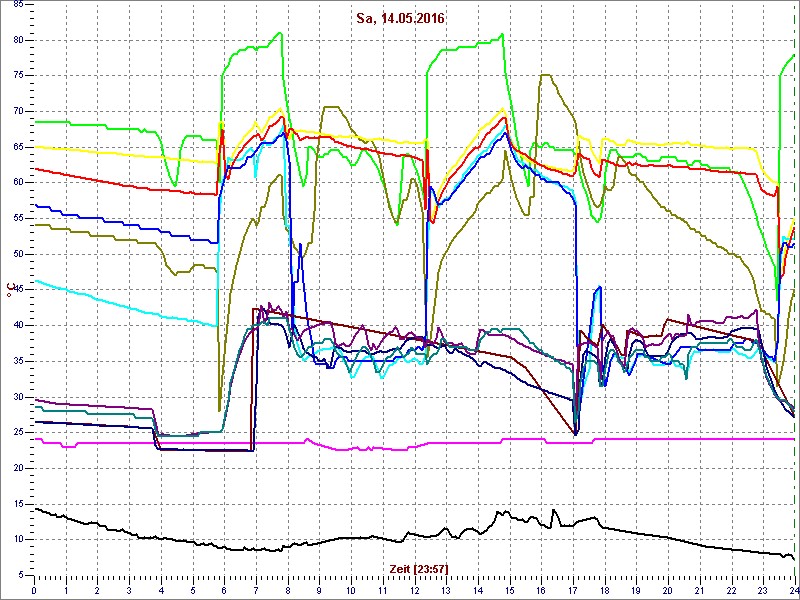Click the 55 label on temperature axis
Screen dimensions: 800x600
click(17, 219)
